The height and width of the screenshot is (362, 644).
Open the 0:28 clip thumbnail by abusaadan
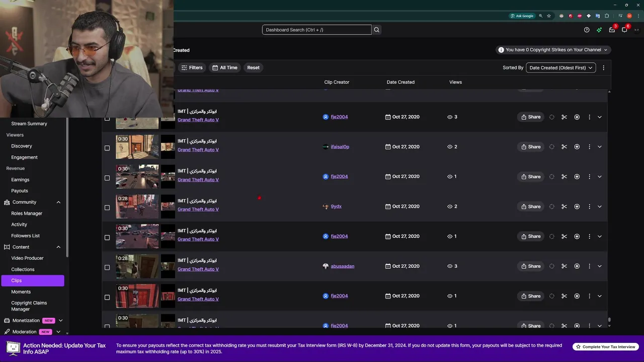[x=137, y=266]
